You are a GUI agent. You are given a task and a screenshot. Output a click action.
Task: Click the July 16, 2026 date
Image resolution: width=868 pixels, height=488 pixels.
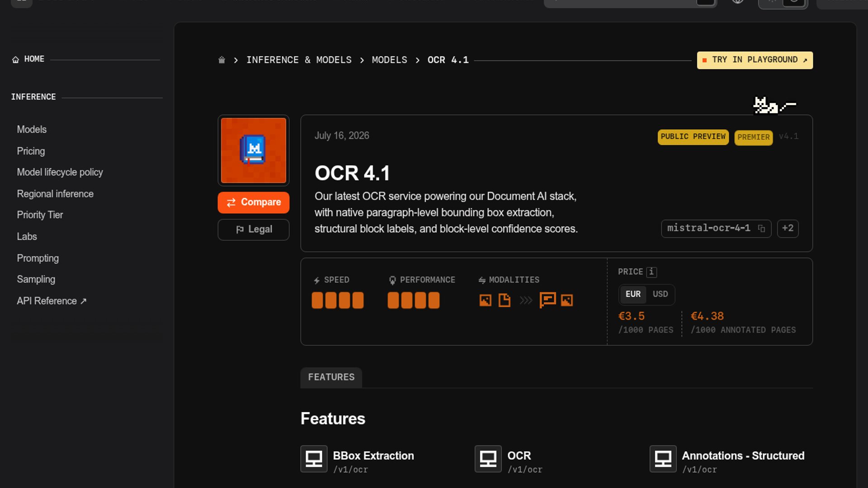pyautogui.click(x=342, y=136)
